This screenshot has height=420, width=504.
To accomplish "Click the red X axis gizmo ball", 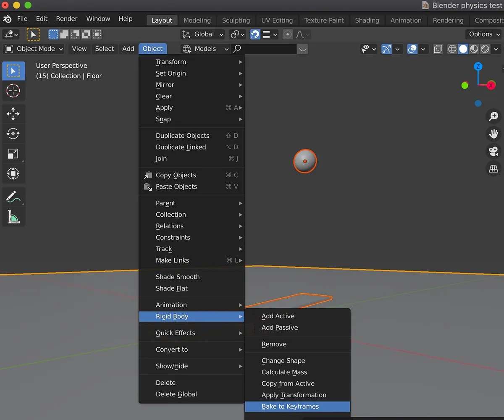I will pyautogui.click(x=491, y=85).
